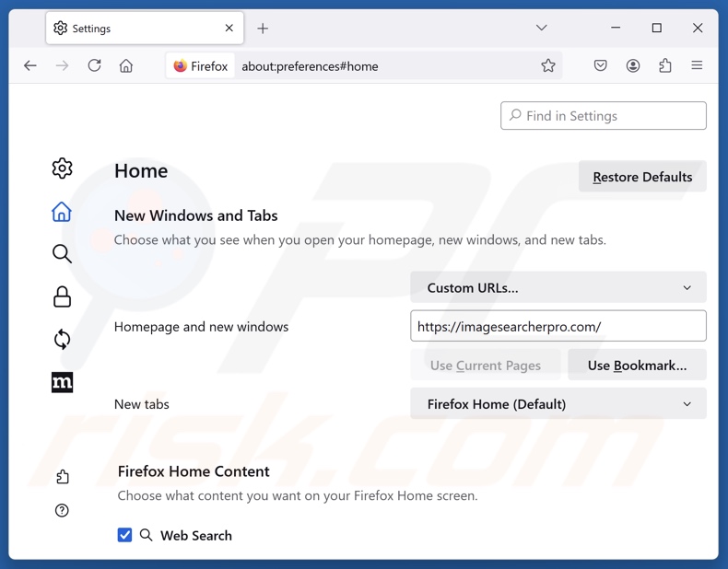Image resolution: width=728 pixels, height=569 pixels.
Task: Reload the current page
Action: [x=94, y=65]
